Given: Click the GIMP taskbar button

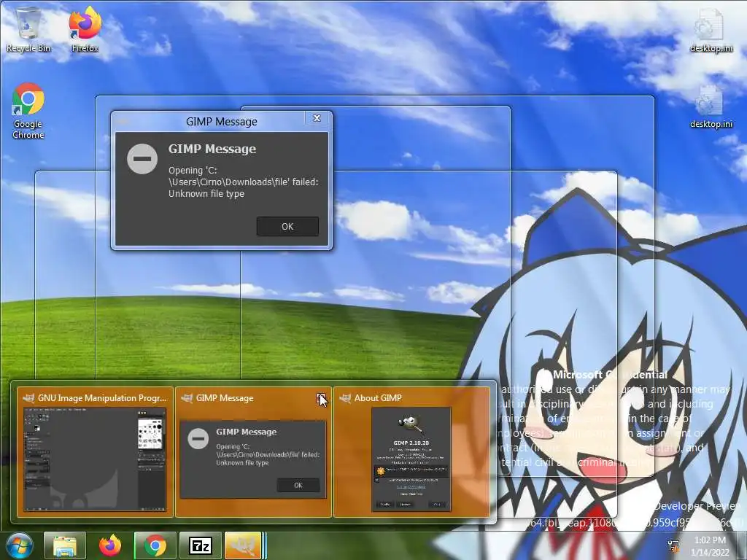Looking at the screenshot, I should [244, 545].
